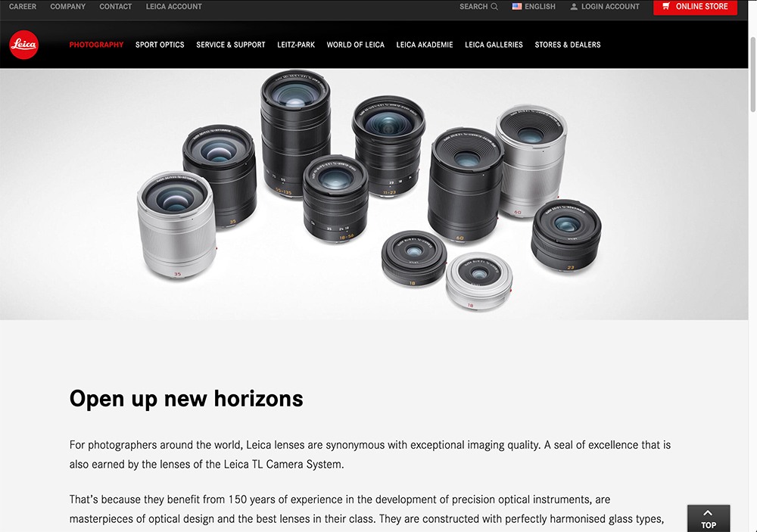Click the TOP arrow up icon
Screen dimensions: 757x532
[708, 513]
